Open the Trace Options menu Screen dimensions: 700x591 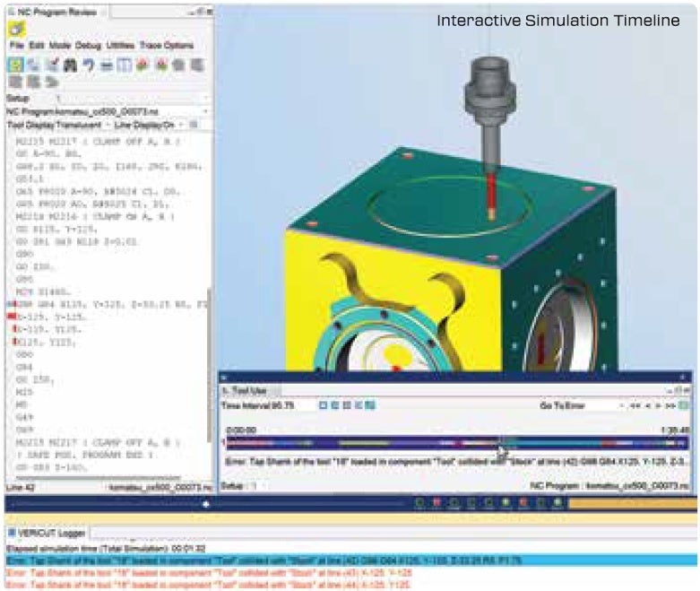click(x=166, y=45)
